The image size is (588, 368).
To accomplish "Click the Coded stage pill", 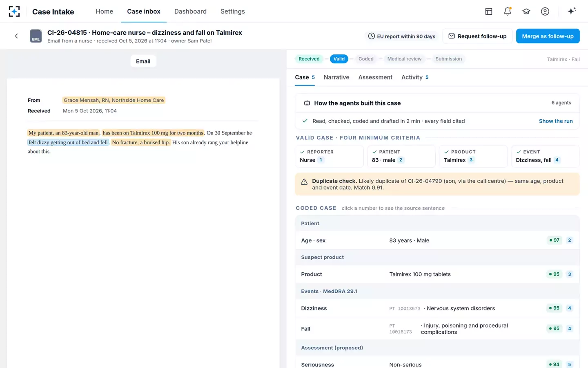I will pyautogui.click(x=366, y=59).
